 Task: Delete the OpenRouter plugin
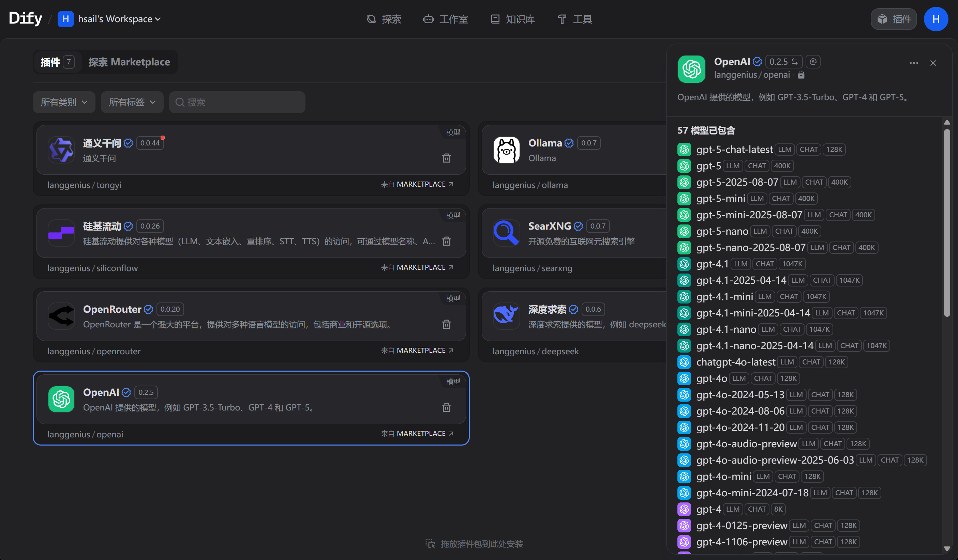click(446, 324)
